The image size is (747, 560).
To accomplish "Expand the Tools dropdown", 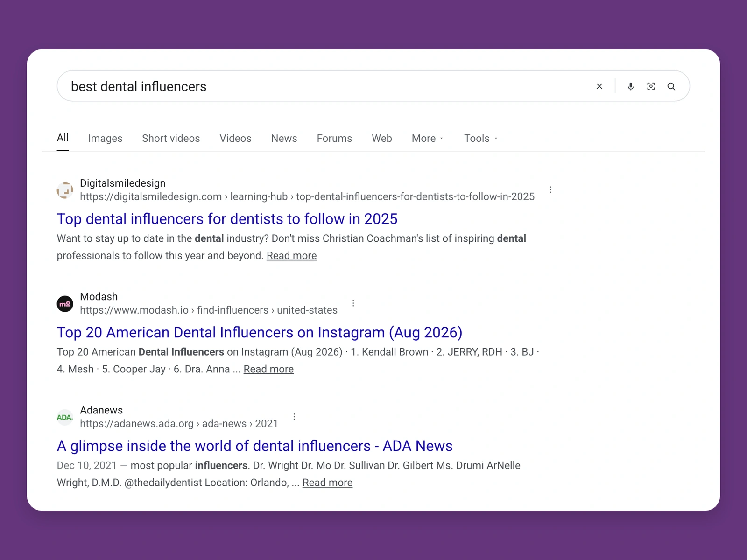I will point(481,138).
